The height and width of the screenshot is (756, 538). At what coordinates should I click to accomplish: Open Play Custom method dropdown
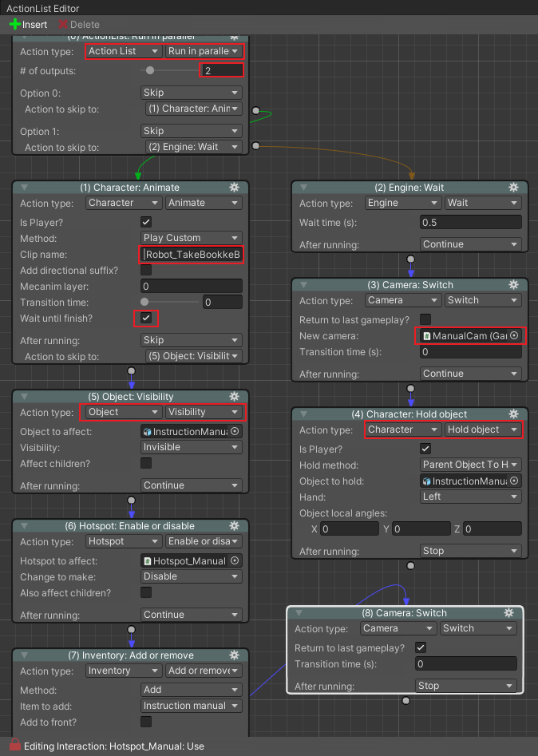[192, 238]
